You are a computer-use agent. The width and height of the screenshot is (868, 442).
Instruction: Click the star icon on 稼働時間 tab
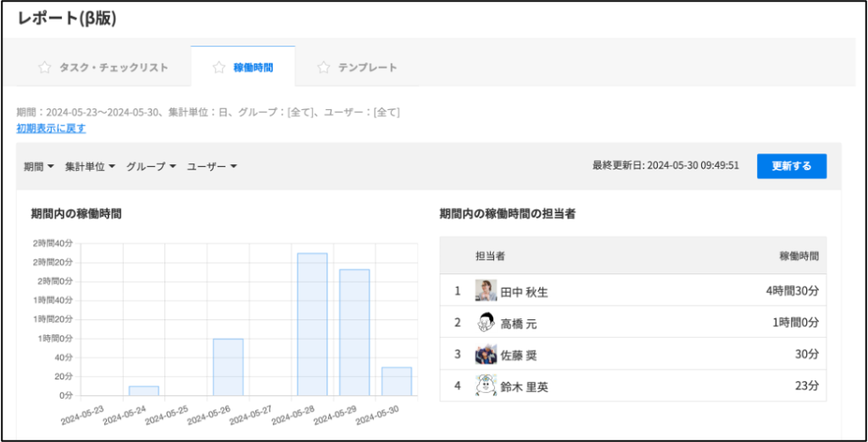tap(219, 68)
